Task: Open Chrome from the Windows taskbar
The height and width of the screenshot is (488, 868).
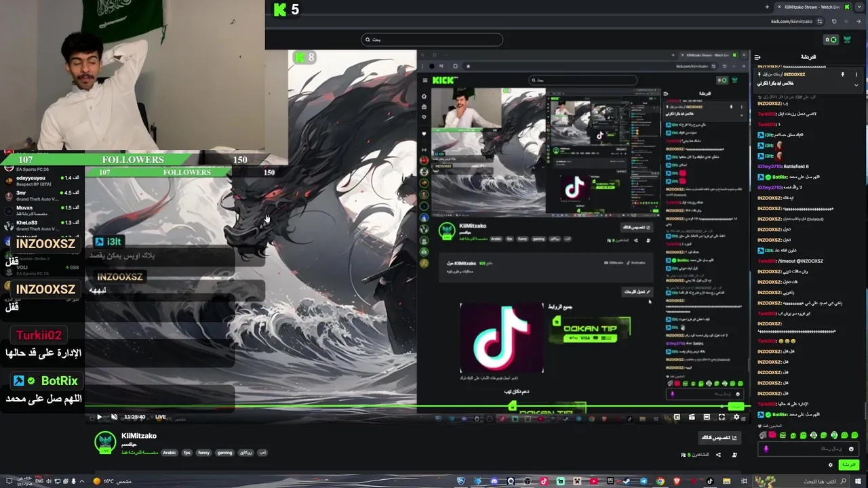Action: (660, 481)
